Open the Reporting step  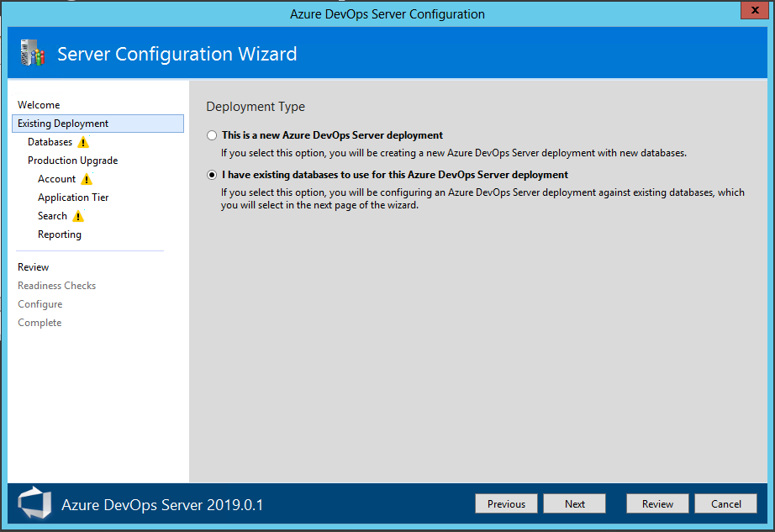click(x=60, y=234)
